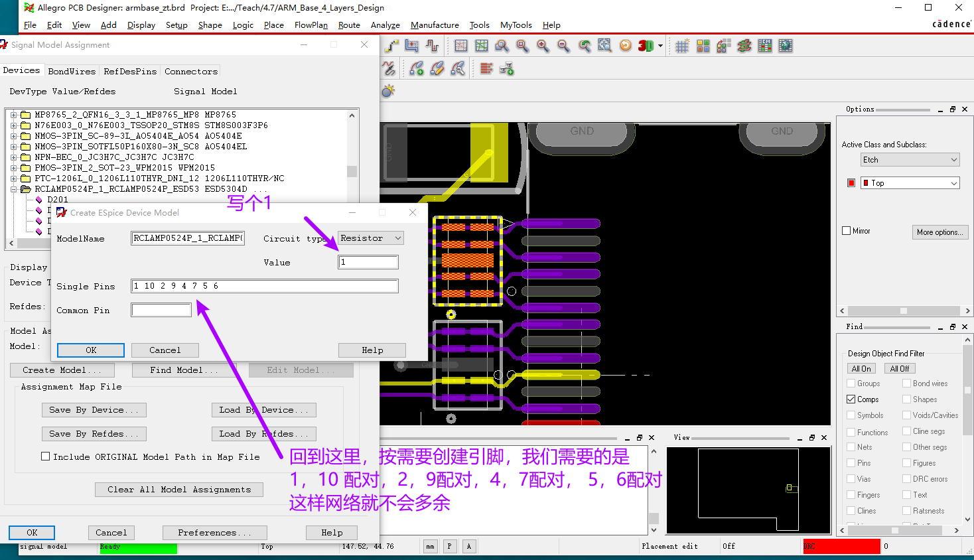
Task: Open the dropdown arrow beside 3D icon
Action: (660, 46)
